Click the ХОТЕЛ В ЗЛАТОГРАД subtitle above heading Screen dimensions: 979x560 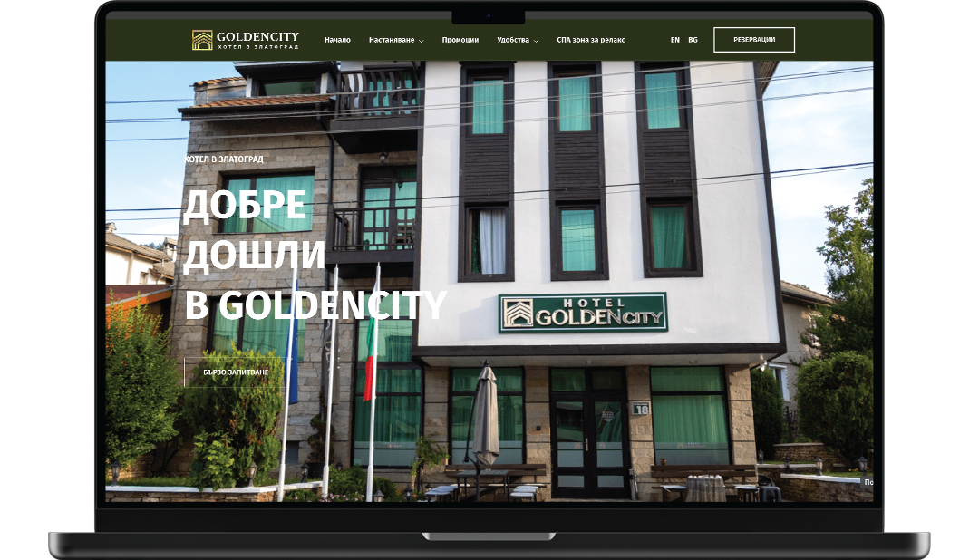click(x=224, y=159)
